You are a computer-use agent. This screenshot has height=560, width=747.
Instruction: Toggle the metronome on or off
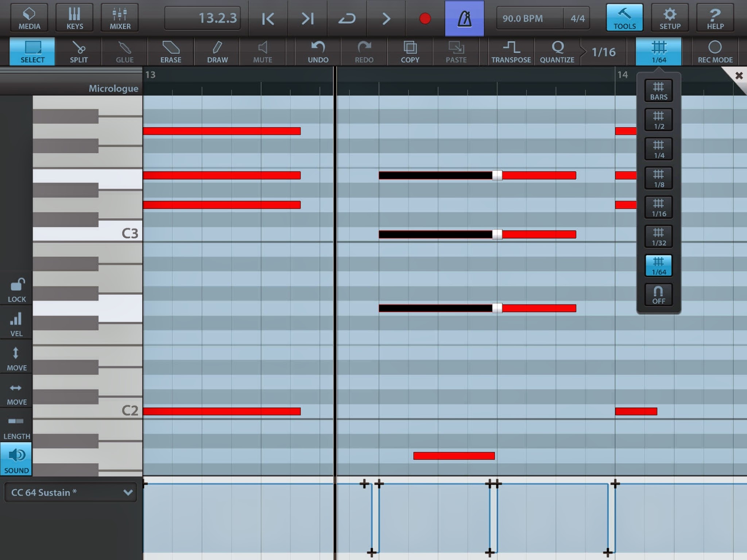click(464, 18)
